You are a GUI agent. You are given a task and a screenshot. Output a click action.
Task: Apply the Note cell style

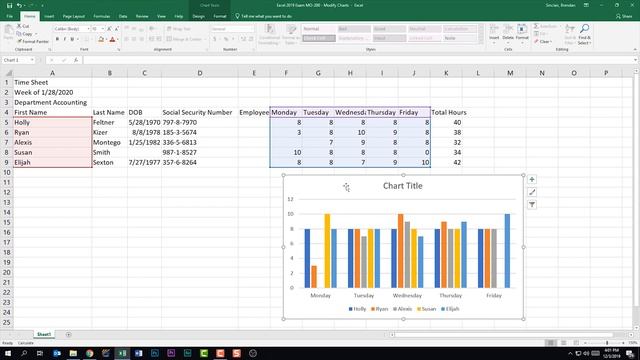pos(460,38)
